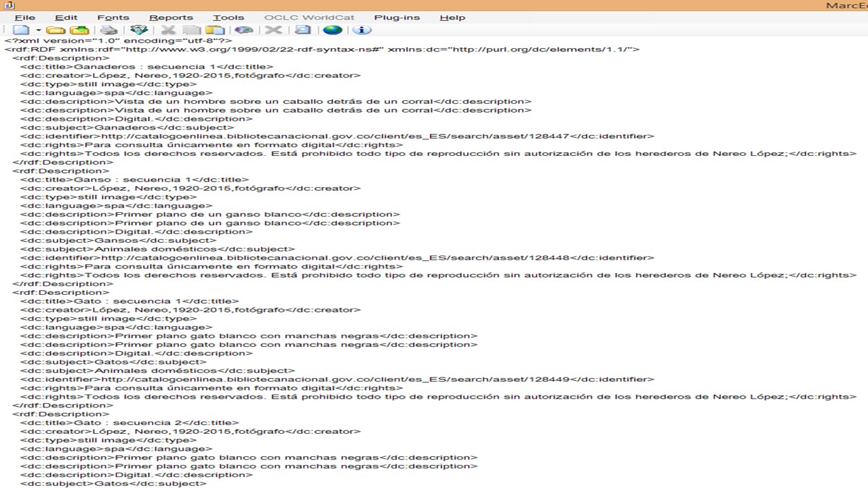Click the Print icon
The width and height of the screenshot is (868, 488).
point(108,30)
